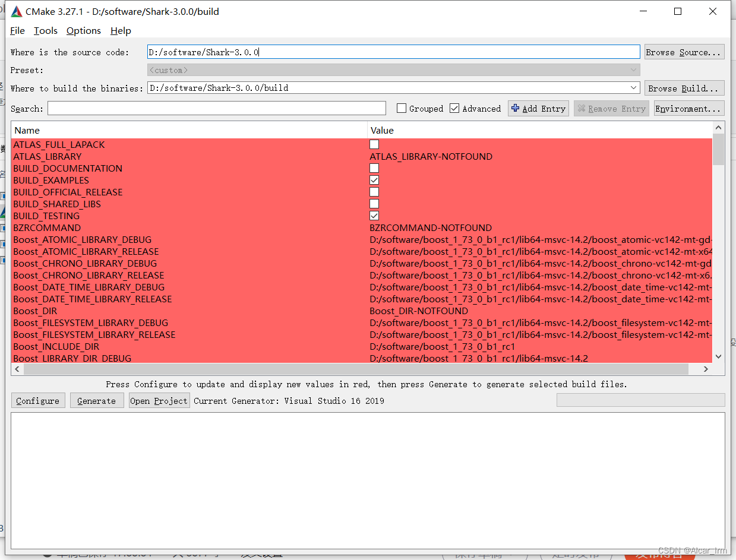Click the CMake logo in title bar

(17, 11)
